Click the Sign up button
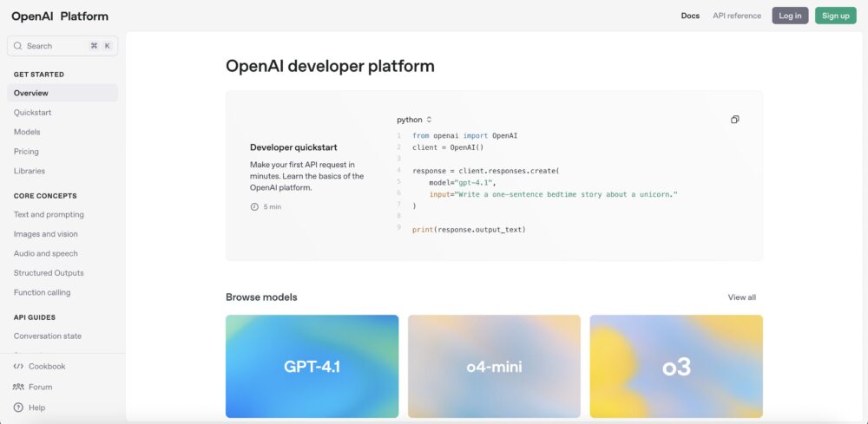Image resolution: width=868 pixels, height=424 pixels. click(x=835, y=16)
